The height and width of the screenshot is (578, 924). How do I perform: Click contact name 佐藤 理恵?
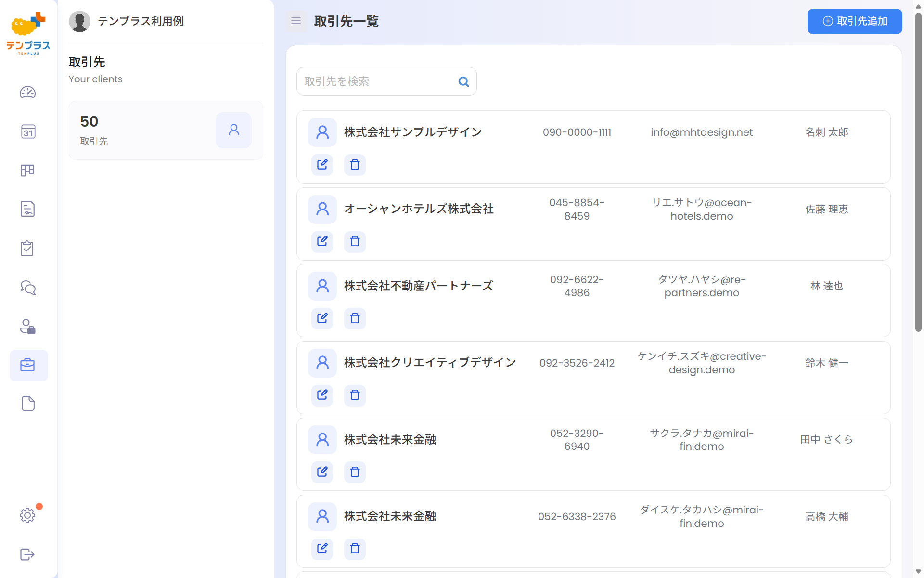827,209
